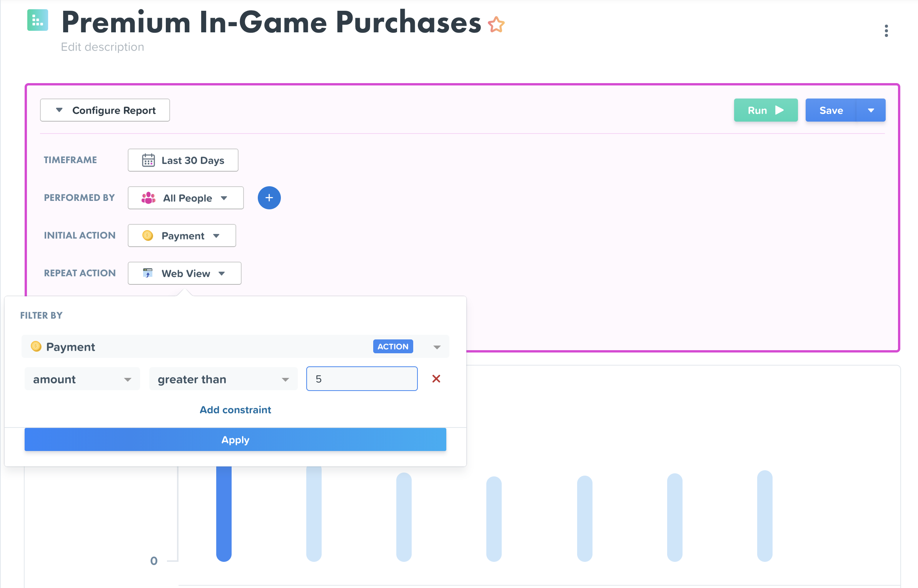Collapse the Configure Report section
Image resolution: width=918 pixels, height=588 pixels.
(105, 110)
